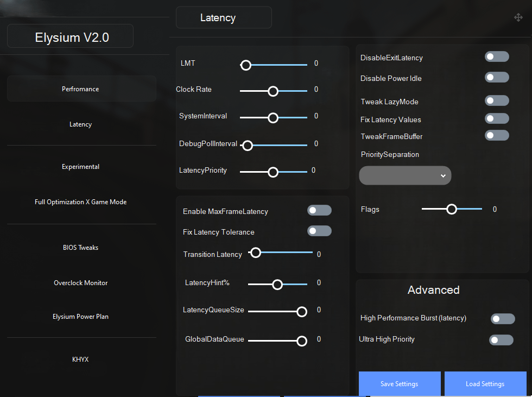Click the Save Settings button
The width and height of the screenshot is (532, 397).
tap(400, 384)
